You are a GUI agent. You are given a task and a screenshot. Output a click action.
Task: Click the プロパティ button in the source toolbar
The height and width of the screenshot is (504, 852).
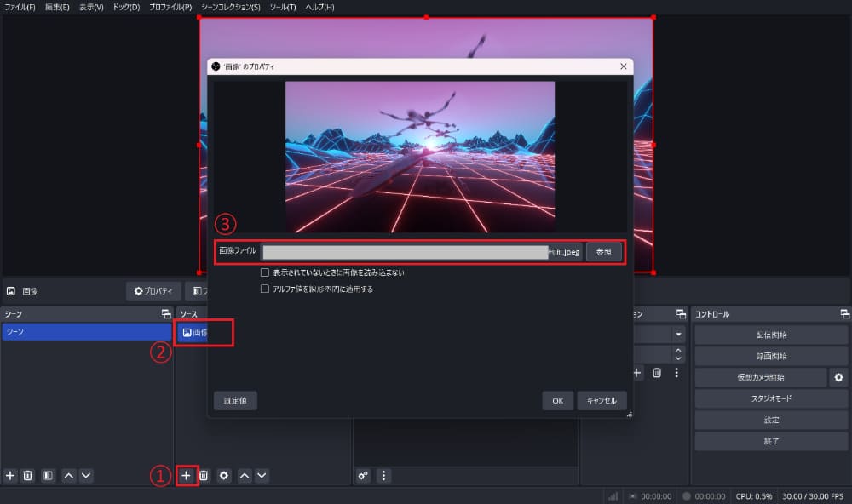(x=153, y=291)
